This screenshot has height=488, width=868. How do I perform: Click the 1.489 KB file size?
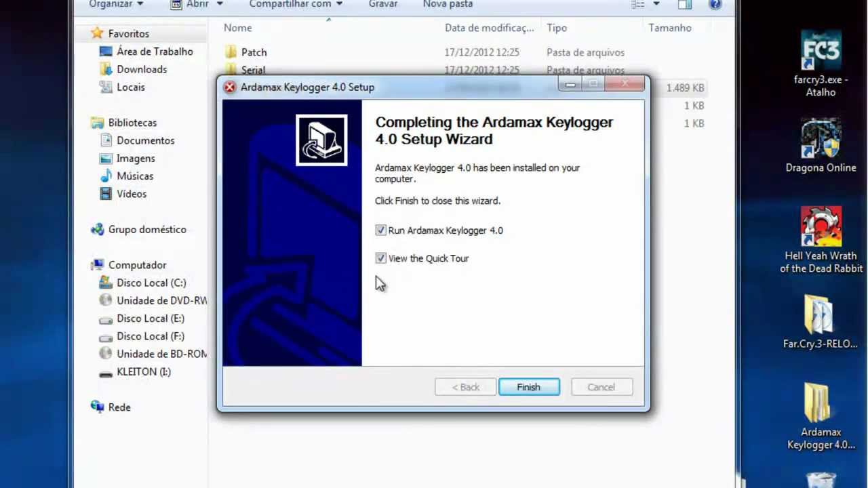685,88
